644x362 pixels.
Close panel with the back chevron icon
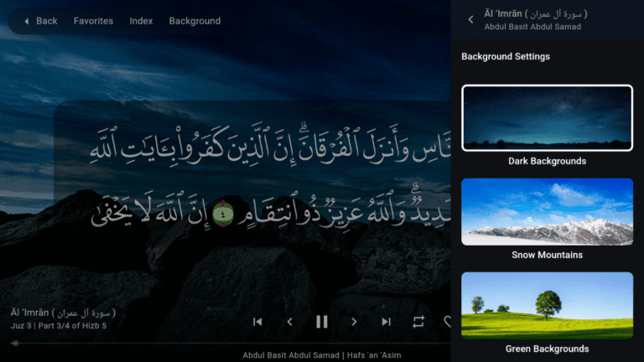(x=470, y=19)
